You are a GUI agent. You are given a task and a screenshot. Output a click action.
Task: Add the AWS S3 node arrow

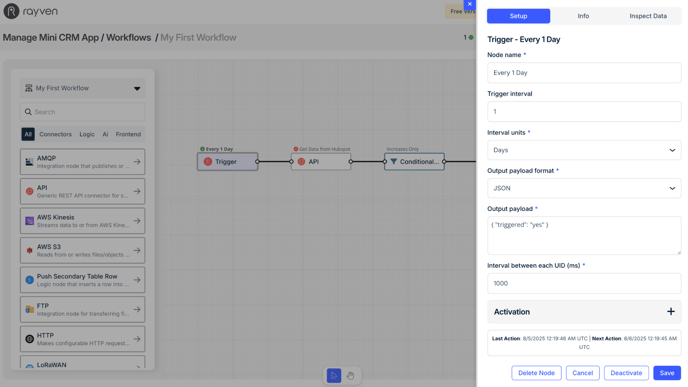(137, 251)
